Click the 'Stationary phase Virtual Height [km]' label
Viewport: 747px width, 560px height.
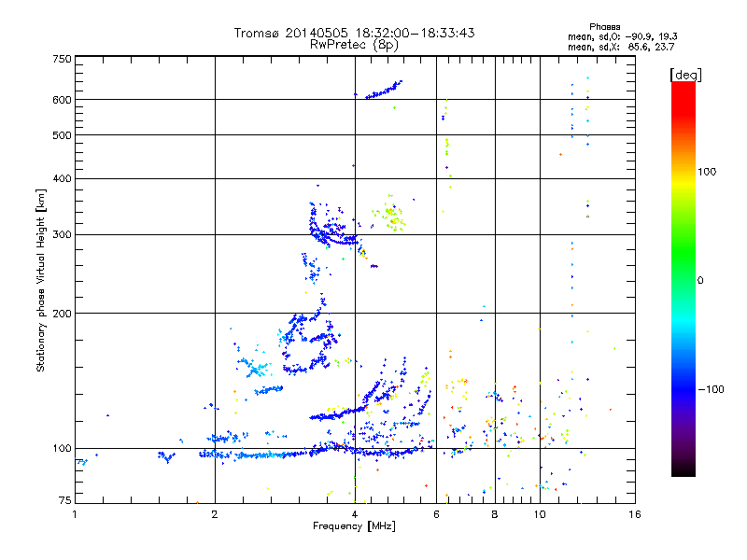click(x=40, y=280)
